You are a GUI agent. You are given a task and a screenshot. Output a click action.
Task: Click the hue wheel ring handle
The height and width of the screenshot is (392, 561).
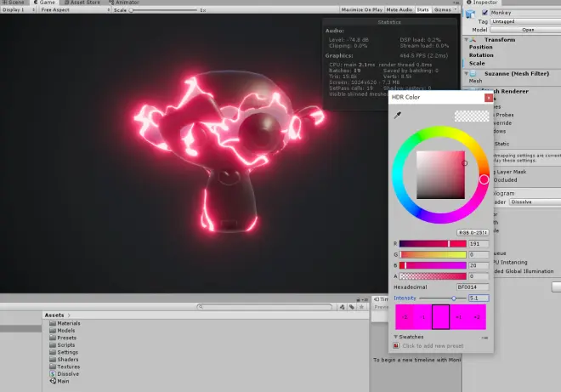click(484, 179)
